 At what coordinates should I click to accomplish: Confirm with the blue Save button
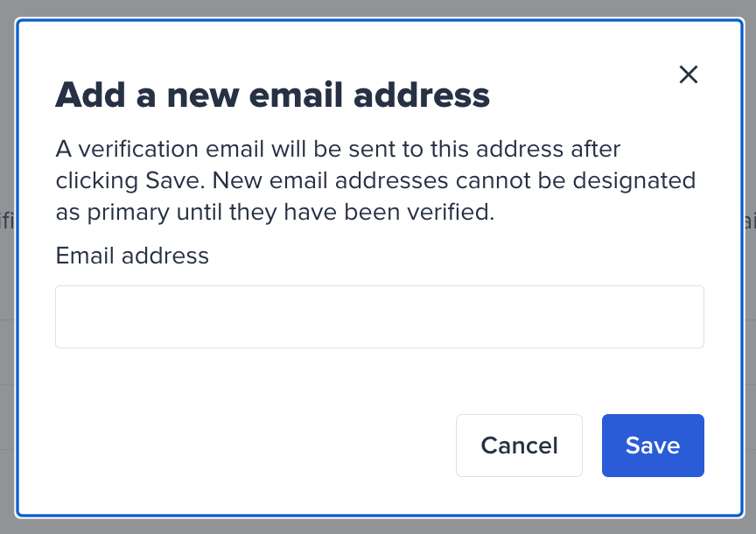pyautogui.click(x=653, y=446)
